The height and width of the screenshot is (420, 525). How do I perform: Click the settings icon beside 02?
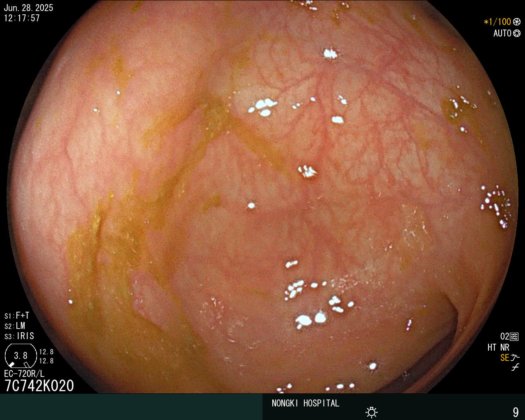pyautogui.click(x=514, y=337)
